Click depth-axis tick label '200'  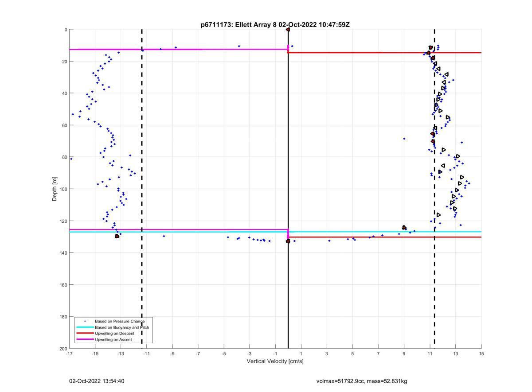pyautogui.click(x=63, y=349)
